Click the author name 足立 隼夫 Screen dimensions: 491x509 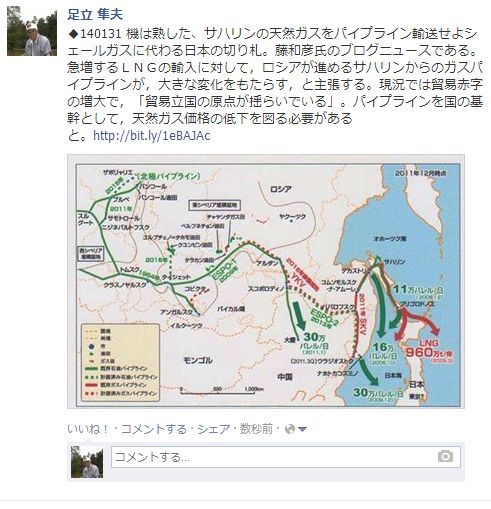95,14
